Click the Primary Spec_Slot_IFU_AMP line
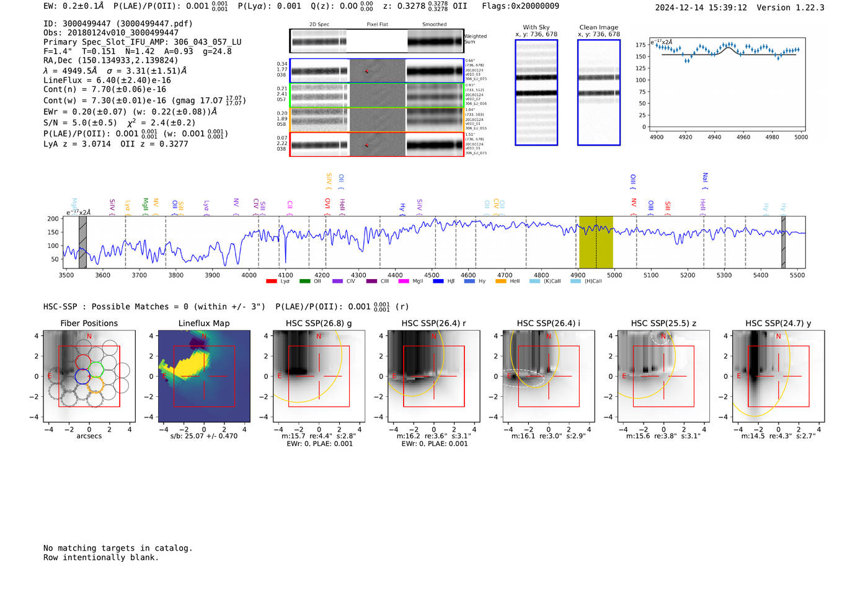This screenshot has width=868, height=591. pyautogui.click(x=143, y=42)
